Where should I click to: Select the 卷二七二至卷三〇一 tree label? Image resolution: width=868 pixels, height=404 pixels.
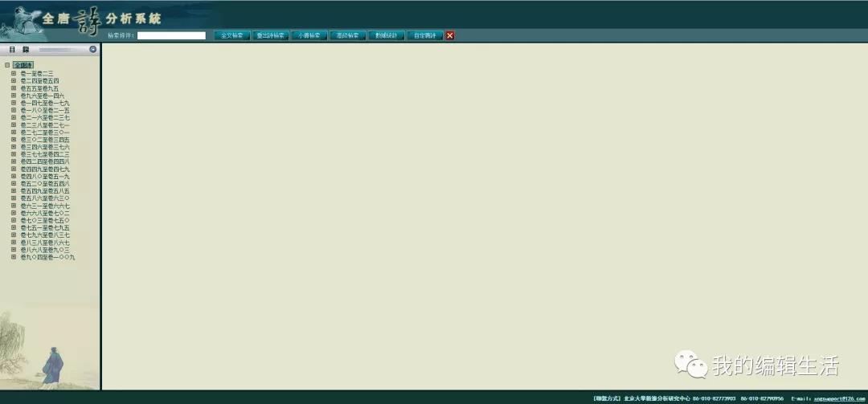(x=45, y=133)
